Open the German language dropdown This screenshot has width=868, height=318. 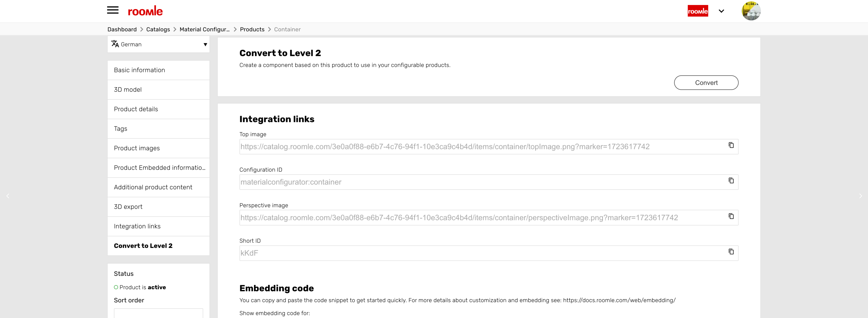click(158, 45)
